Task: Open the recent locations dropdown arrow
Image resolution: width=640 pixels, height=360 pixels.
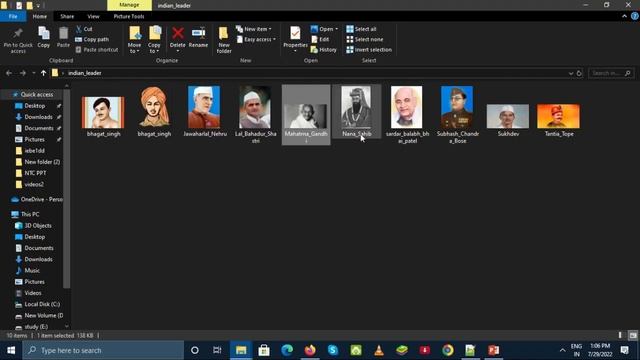Action: [x=33, y=73]
